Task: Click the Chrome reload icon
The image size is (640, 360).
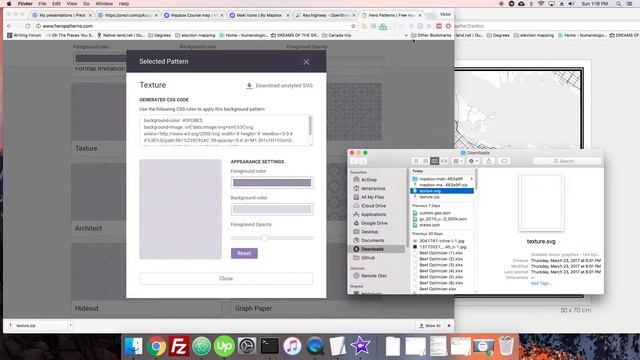Action: click(x=28, y=26)
